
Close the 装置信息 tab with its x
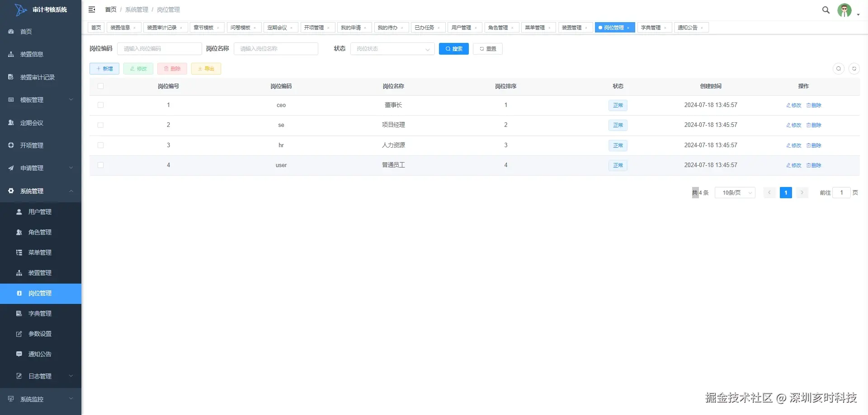(x=134, y=28)
